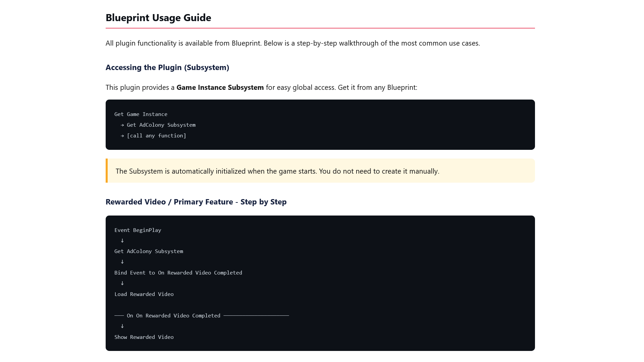Click the "Blueprint Usage Guide" heading
644x362 pixels.
[158, 17]
